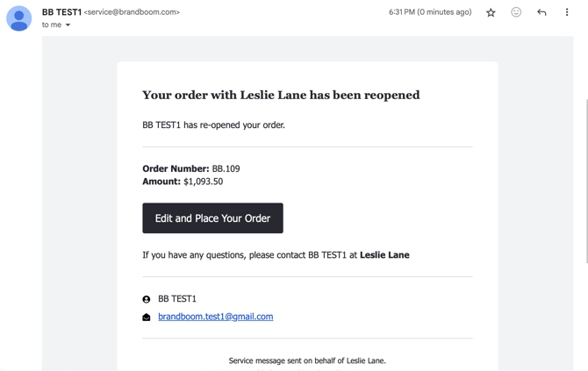Image resolution: width=588 pixels, height=371 pixels.
Task: Open the brandboom.test1@gmail.com link
Action: [215, 317]
